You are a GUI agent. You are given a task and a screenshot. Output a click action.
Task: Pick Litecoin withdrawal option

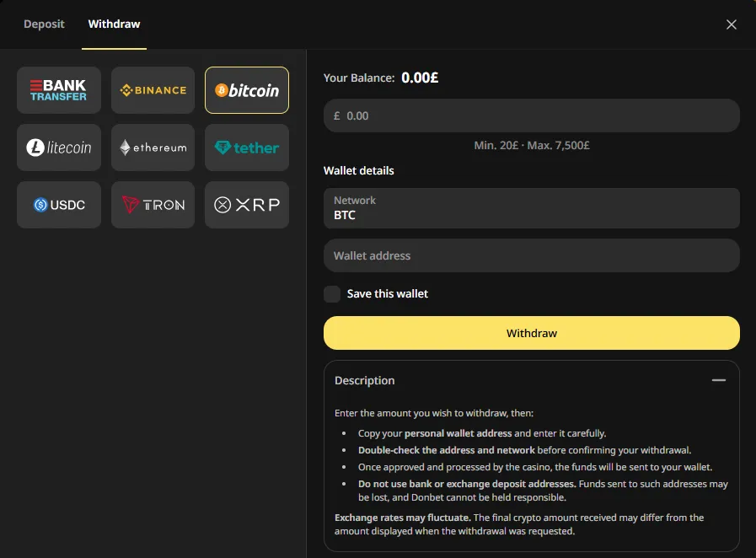pyautogui.click(x=59, y=148)
